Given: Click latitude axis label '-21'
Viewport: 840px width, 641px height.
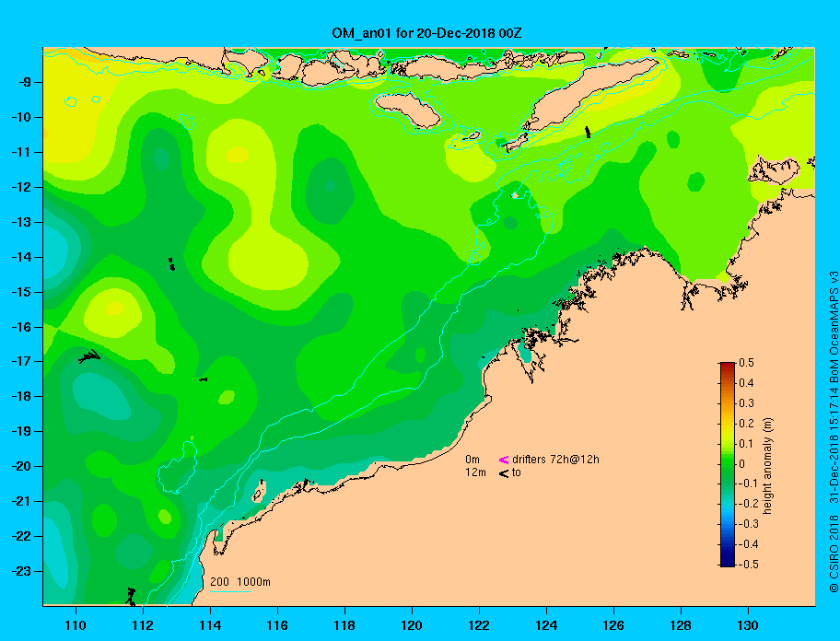Looking at the screenshot, I should (x=21, y=501).
